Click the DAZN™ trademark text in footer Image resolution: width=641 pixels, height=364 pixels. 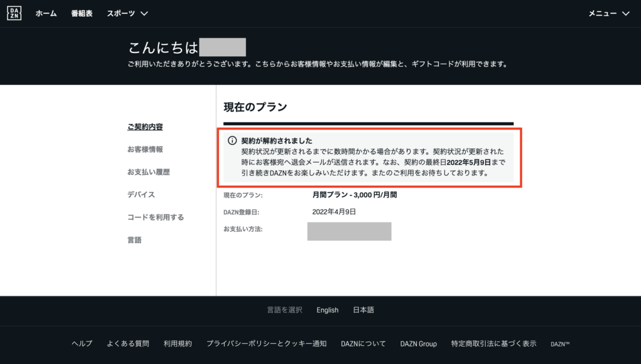tap(560, 344)
